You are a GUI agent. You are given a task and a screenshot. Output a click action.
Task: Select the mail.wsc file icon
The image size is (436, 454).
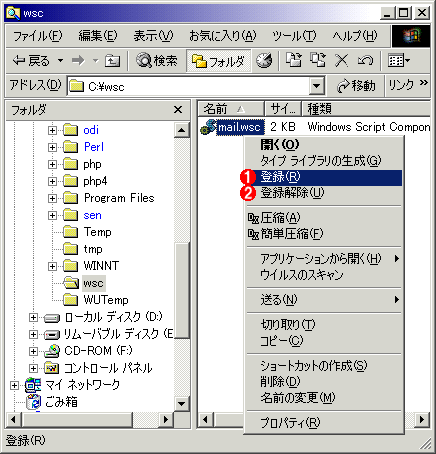208,127
